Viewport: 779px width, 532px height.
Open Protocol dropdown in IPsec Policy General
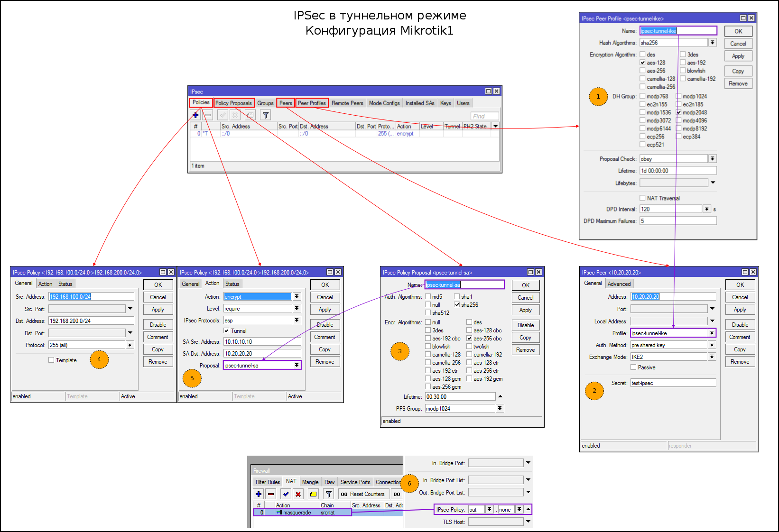click(130, 345)
